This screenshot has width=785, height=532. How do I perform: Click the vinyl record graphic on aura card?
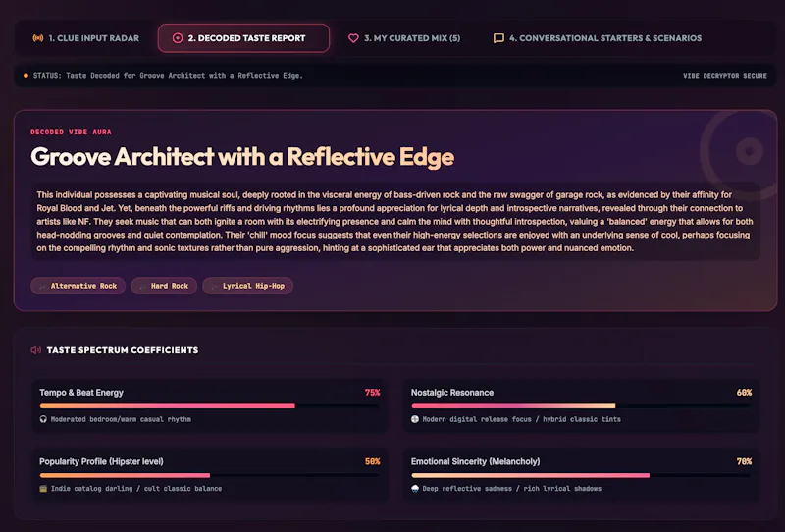pyautogui.click(x=739, y=151)
